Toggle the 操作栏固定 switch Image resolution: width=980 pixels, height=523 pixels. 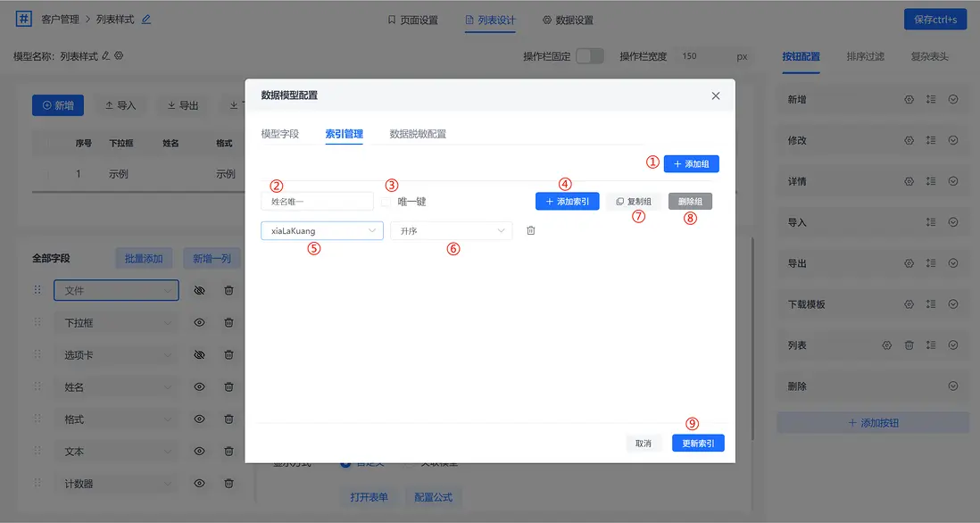pos(588,54)
